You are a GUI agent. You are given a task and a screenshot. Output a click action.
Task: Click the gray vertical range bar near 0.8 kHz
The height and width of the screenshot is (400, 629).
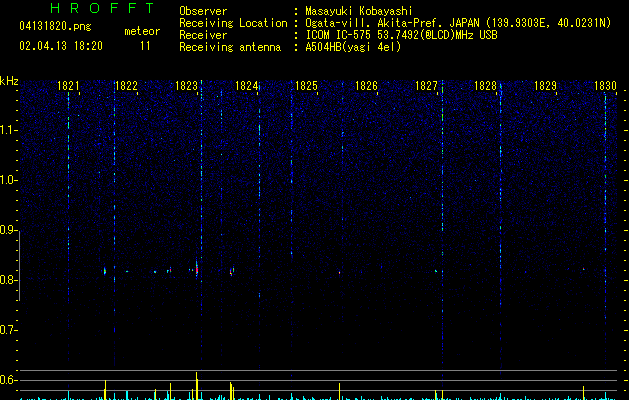(x=19, y=266)
